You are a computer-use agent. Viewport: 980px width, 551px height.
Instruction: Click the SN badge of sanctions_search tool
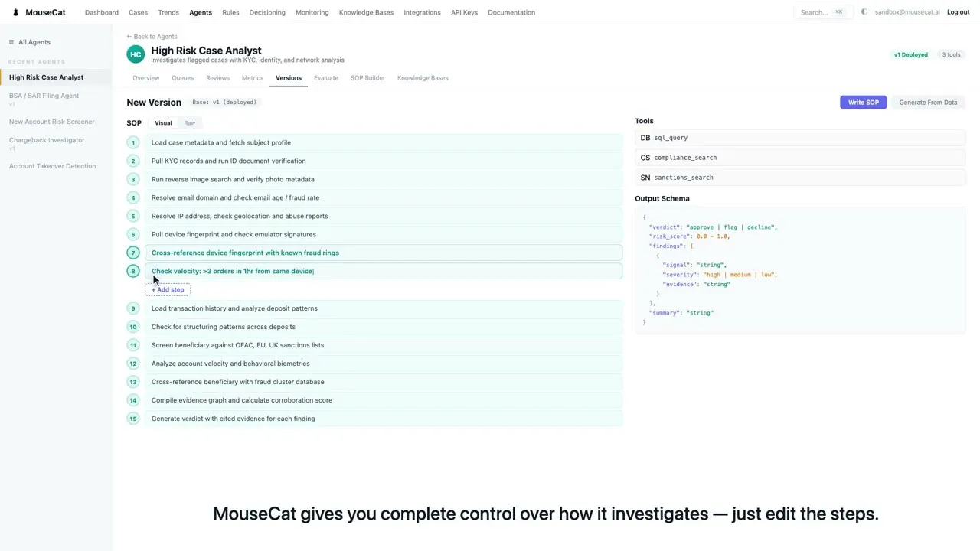pyautogui.click(x=645, y=178)
